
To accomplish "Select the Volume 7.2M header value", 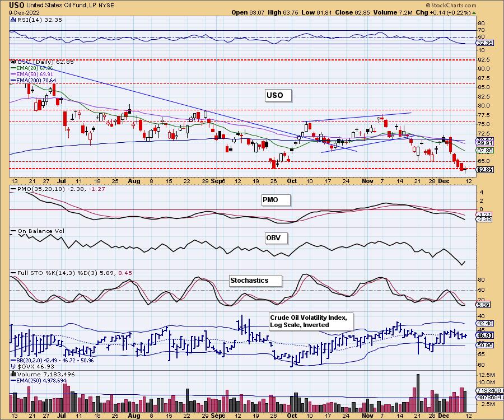I will click(393, 13).
